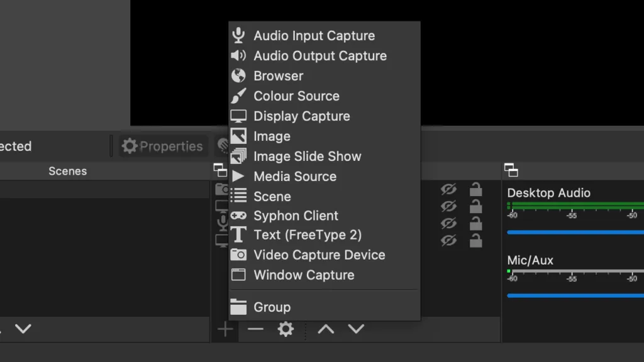The height and width of the screenshot is (362, 644).
Task: Adjust Mic/Aux volume slider
Action: pos(575,295)
